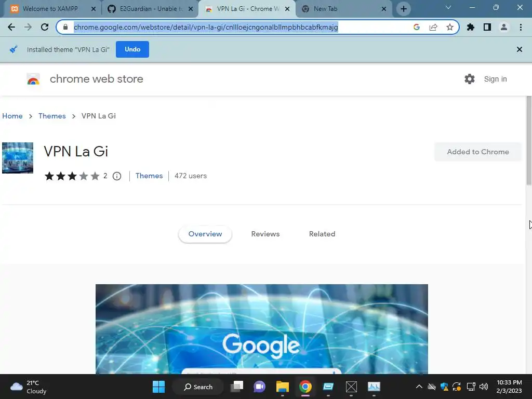Dismiss the installed theme infobar
This screenshot has height=399, width=532.
(519, 49)
